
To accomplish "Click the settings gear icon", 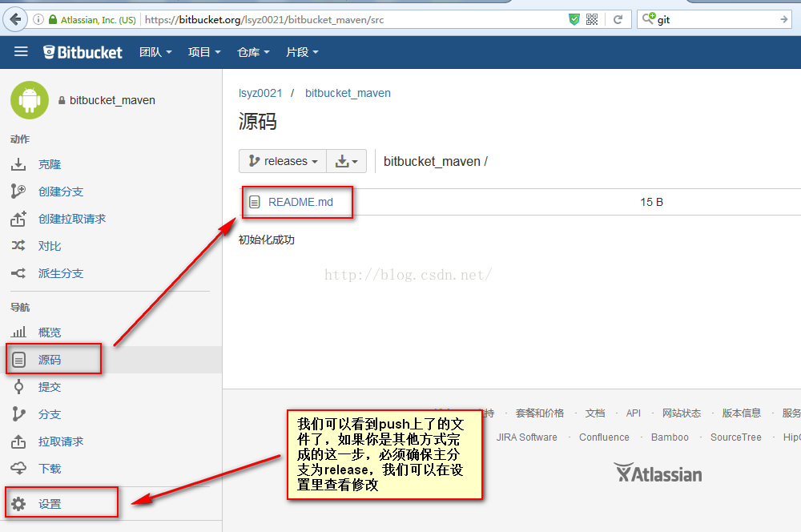I will [x=18, y=504].
